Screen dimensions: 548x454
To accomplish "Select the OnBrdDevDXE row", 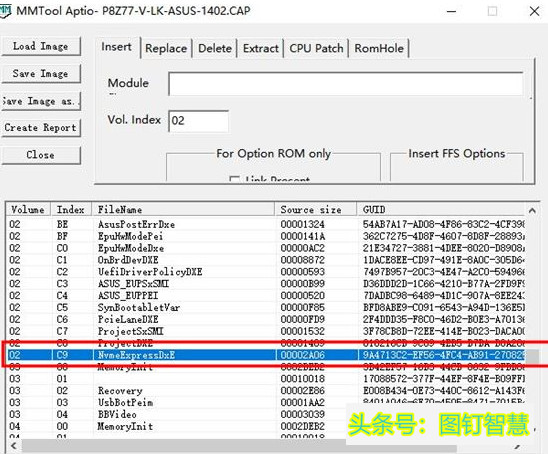I will [x=266, y=260].
